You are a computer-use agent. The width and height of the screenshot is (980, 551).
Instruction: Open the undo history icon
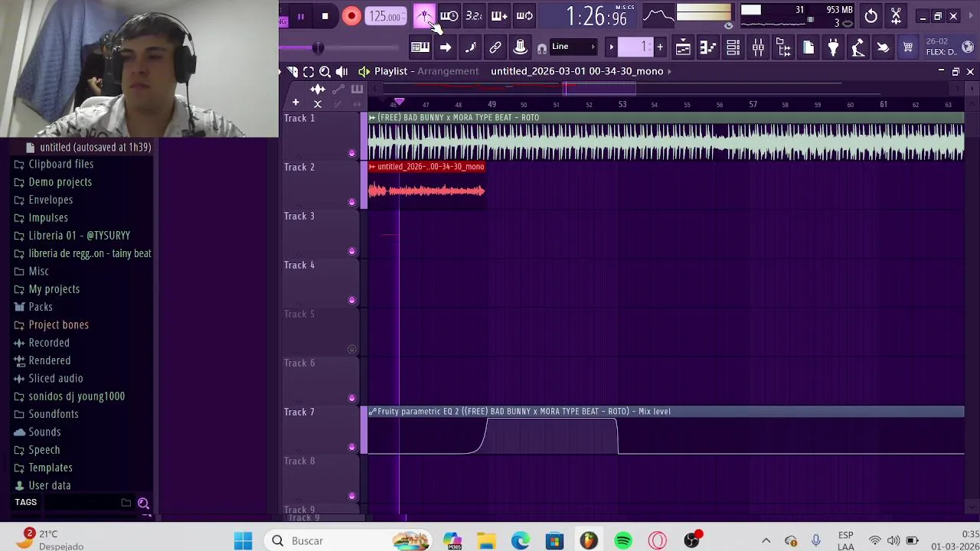pos(871,16)
